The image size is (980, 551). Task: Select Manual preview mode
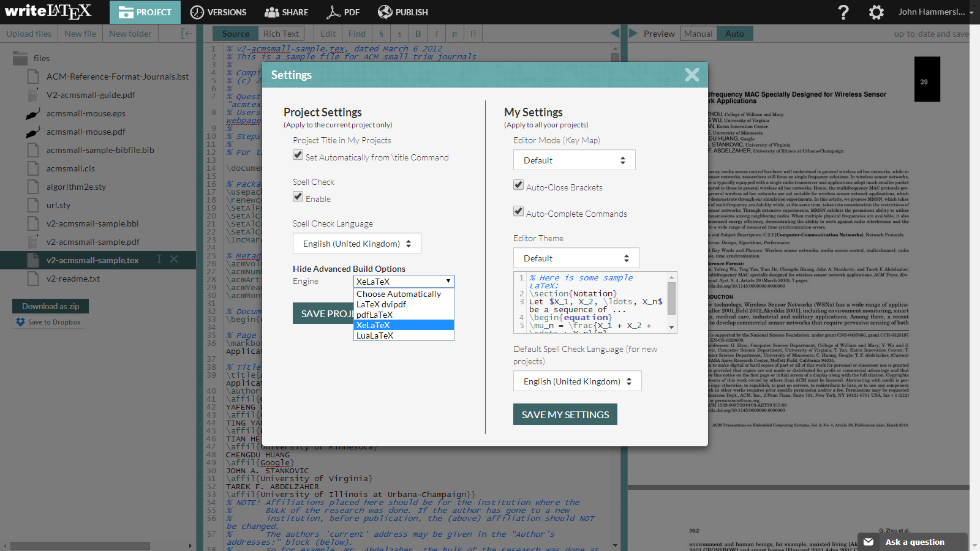click(x=698, y=34)
